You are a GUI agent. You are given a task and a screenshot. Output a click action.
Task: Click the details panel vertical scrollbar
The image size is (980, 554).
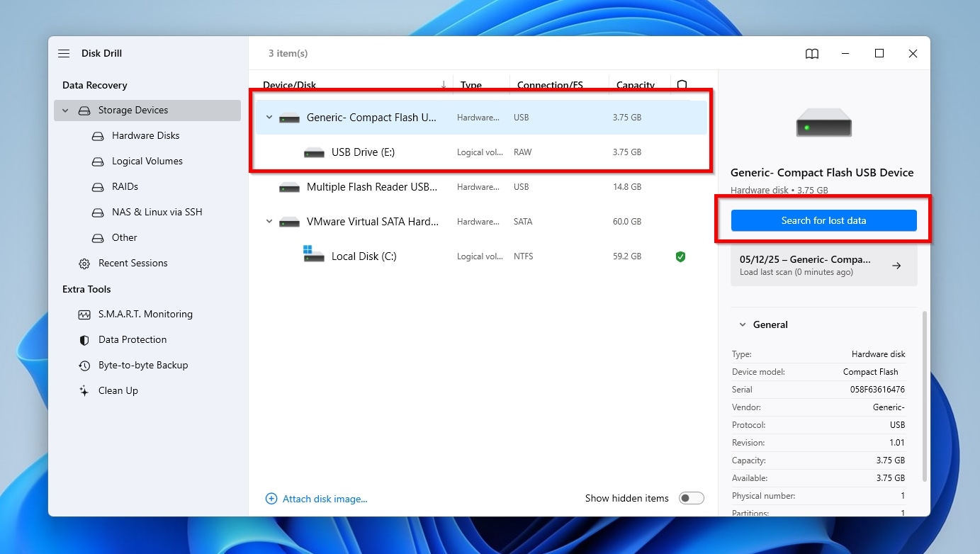point(923,397)
